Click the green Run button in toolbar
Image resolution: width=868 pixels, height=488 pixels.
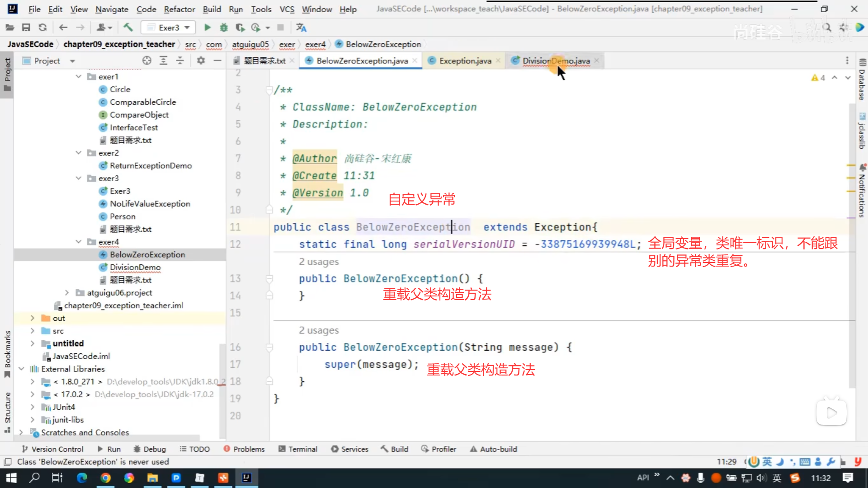(x=207, y=28)
